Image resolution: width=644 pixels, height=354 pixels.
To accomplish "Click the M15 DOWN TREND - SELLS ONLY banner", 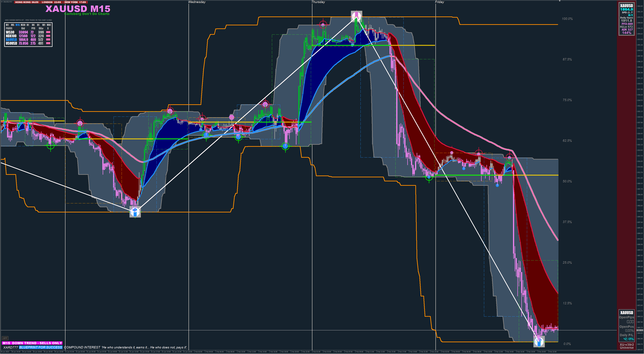I will coord(32,343).
